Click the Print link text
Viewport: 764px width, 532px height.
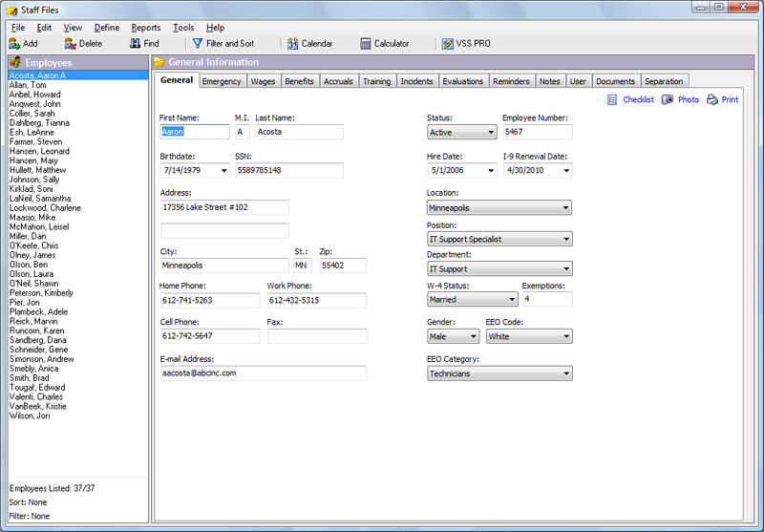tap(730, 99)
